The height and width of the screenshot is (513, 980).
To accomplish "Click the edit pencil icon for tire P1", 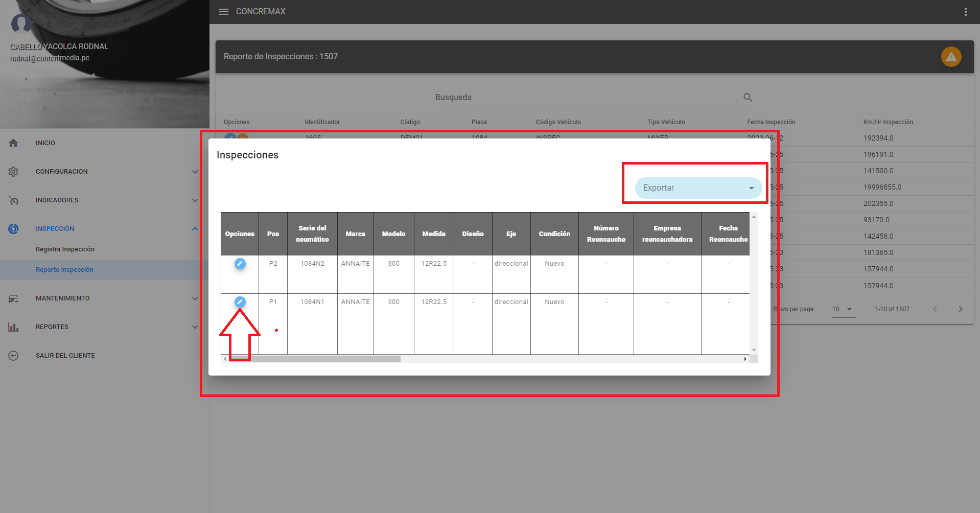I will 240,302.
